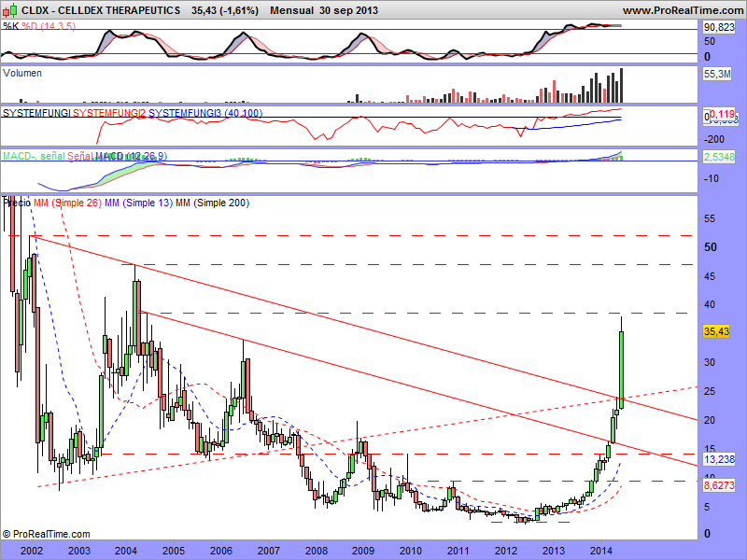Click the 2013 year on time axis
747x560 pixels.
tap(554, 551)
